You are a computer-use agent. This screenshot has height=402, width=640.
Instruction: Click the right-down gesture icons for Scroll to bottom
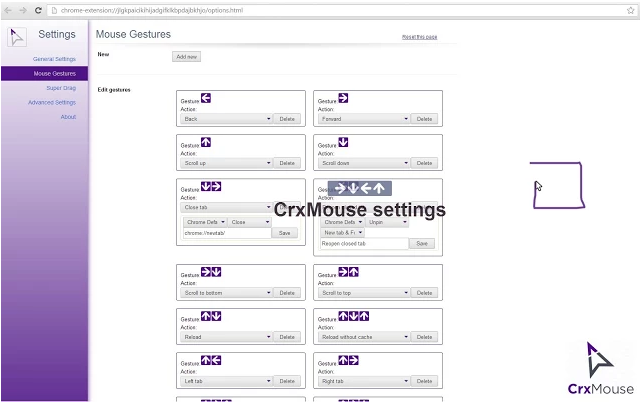click(x=211, y=272)
